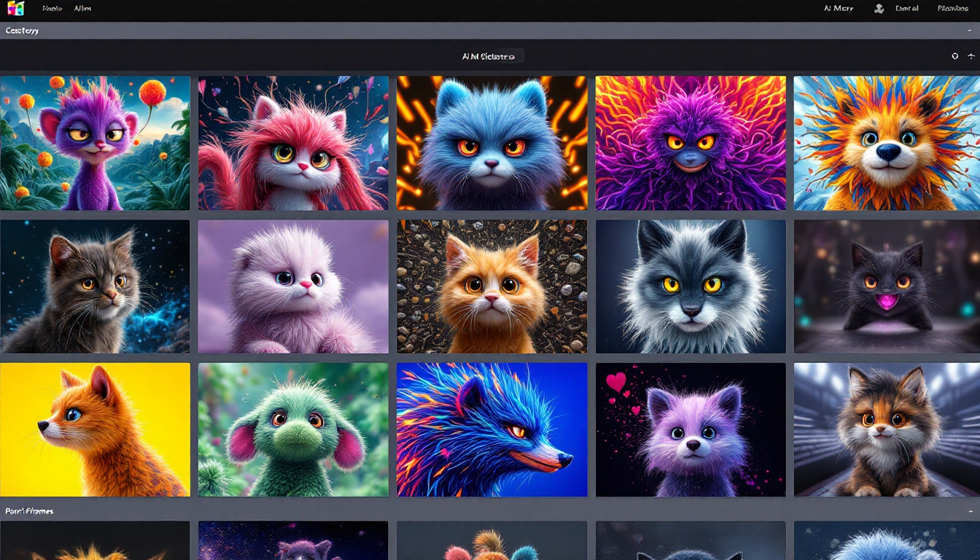Click the plus icon next to circle icon
Image resolution: width=980 pixels, height=560 pixels.
[x=971, y=56]
